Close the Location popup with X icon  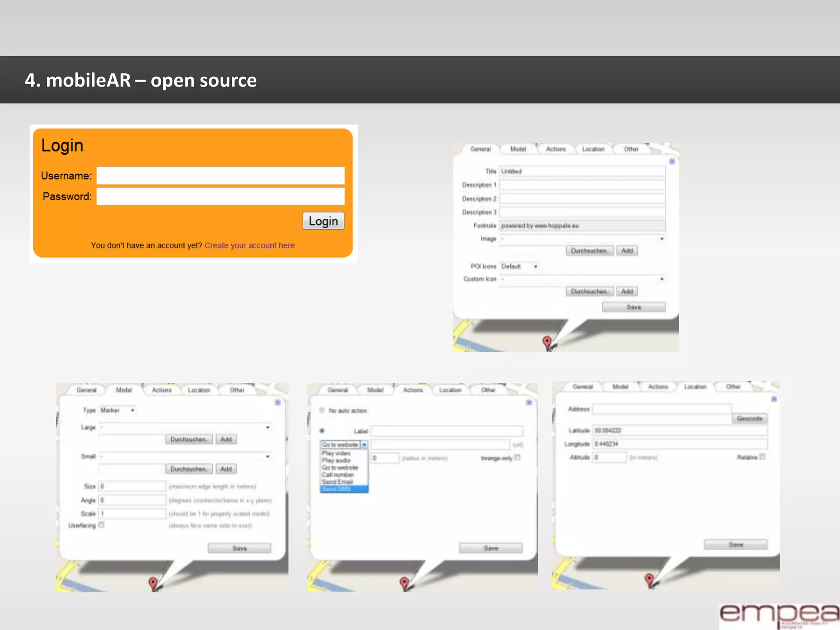click(x=774, y=399)
